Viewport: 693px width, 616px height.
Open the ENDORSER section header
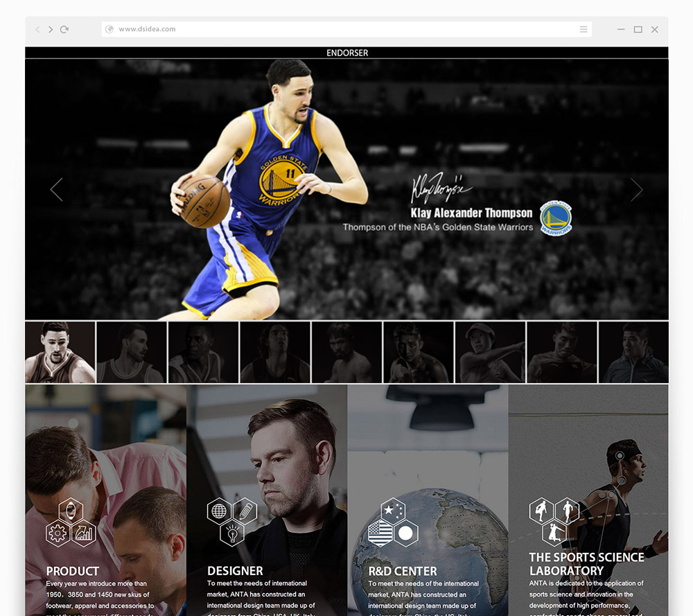tap(347, 53)
